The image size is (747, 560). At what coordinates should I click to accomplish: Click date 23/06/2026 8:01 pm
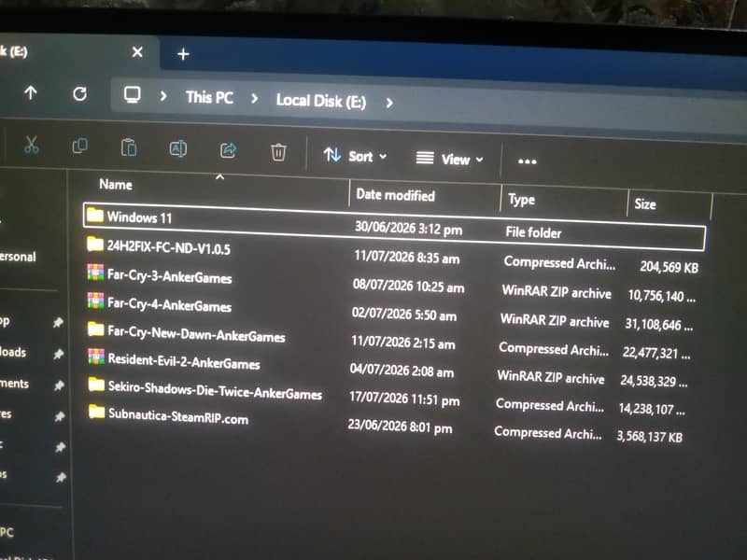coord(400,426)
